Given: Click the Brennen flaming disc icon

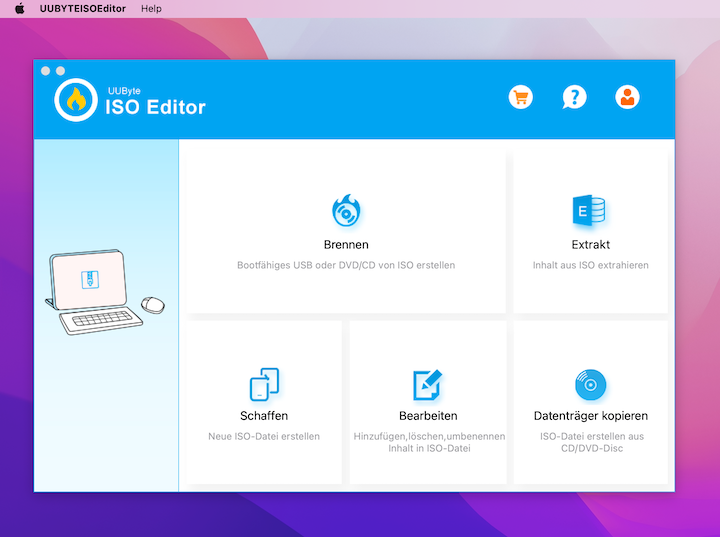Looking at the screenshot, I should 346,211.
